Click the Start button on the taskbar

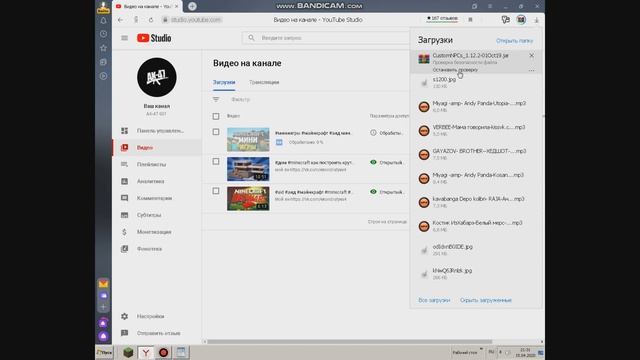pos(104,352)
